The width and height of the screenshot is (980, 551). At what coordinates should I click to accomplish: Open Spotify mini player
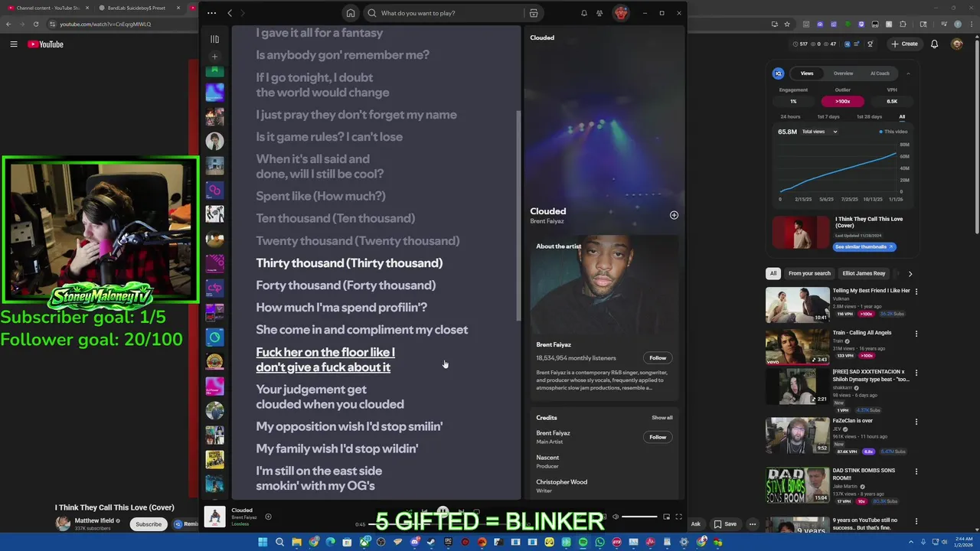(666, 517)
